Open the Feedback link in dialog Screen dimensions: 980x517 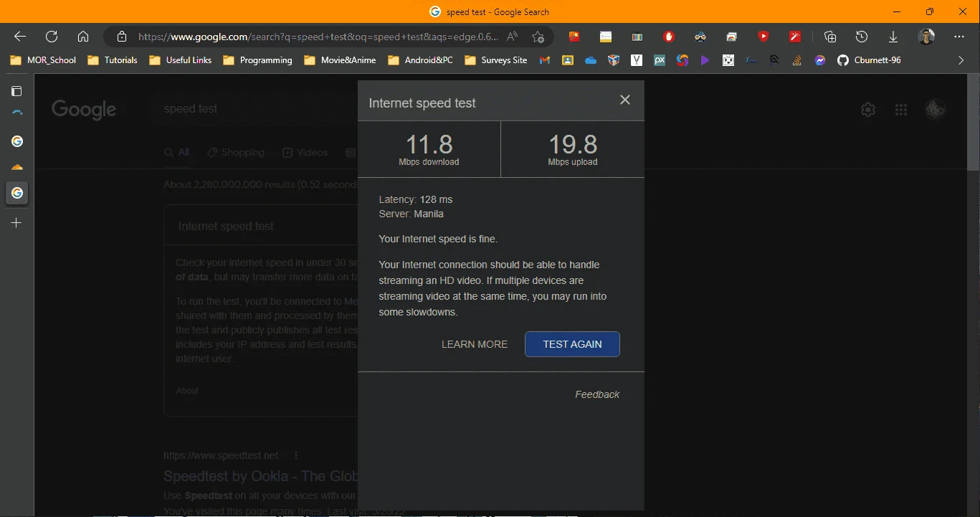597,394
